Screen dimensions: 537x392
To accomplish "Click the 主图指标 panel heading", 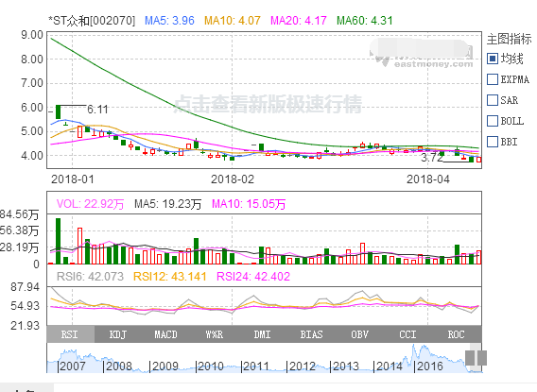I will pos(509,39).
